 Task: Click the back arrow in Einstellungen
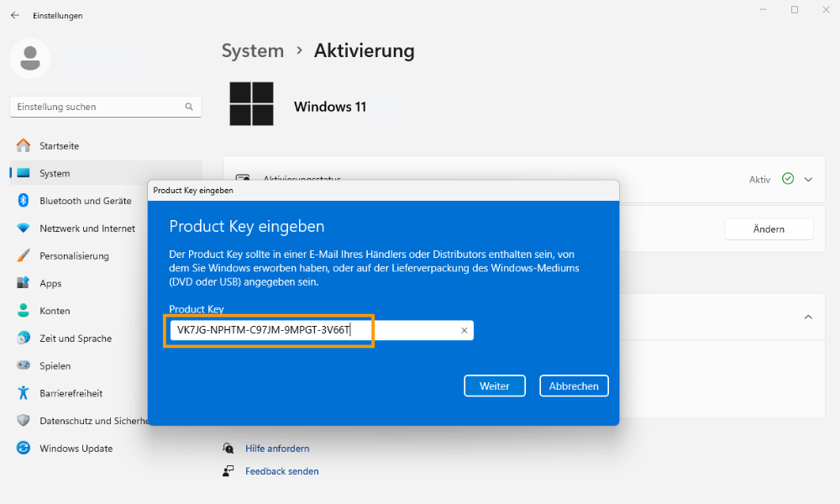[14, 15]
